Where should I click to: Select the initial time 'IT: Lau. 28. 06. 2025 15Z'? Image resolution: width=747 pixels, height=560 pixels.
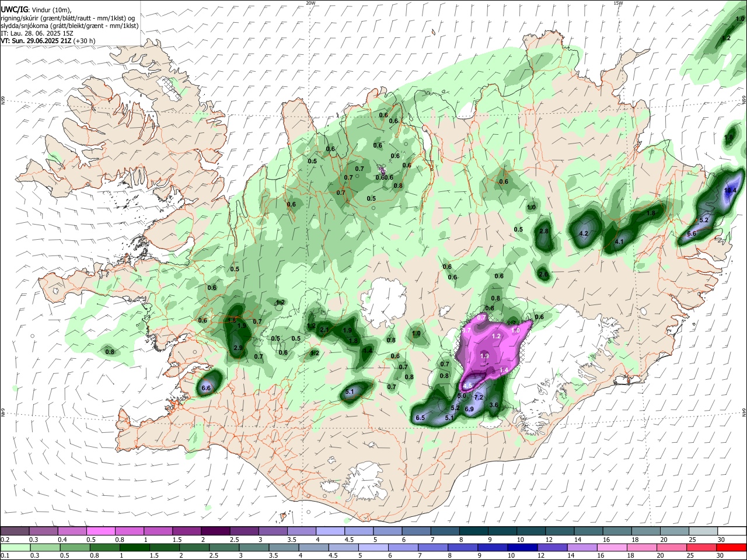[37, 33]
